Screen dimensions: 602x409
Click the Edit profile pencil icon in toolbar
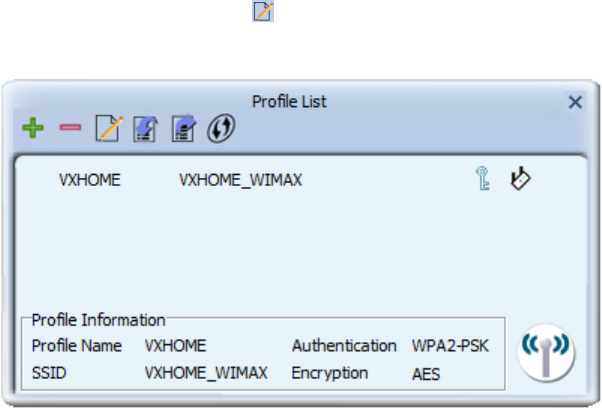pyautogui.click(x=109, y=128)
